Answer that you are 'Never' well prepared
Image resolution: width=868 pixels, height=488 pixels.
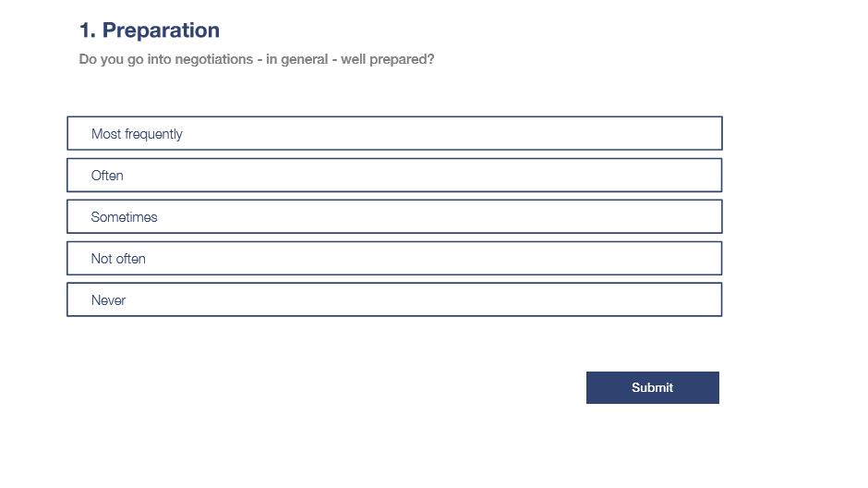(394, 299)
